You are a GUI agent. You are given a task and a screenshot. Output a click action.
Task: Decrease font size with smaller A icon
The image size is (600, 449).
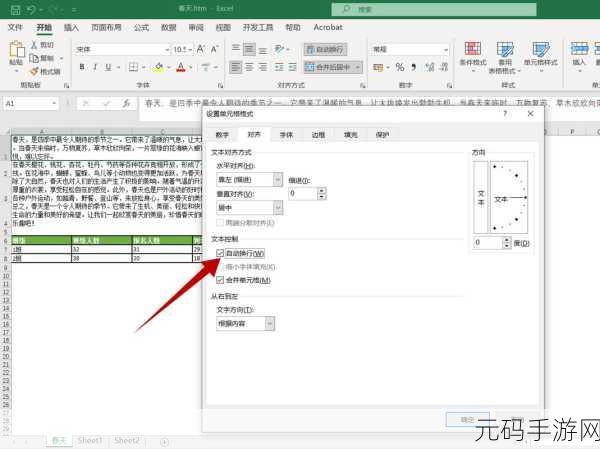click(215, 49)
